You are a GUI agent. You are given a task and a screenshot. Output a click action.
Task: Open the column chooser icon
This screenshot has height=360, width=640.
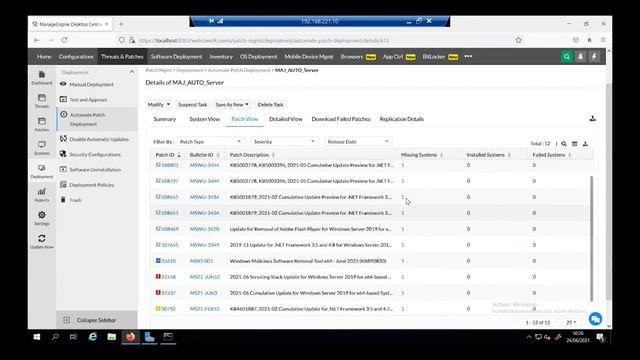[575, 144]
